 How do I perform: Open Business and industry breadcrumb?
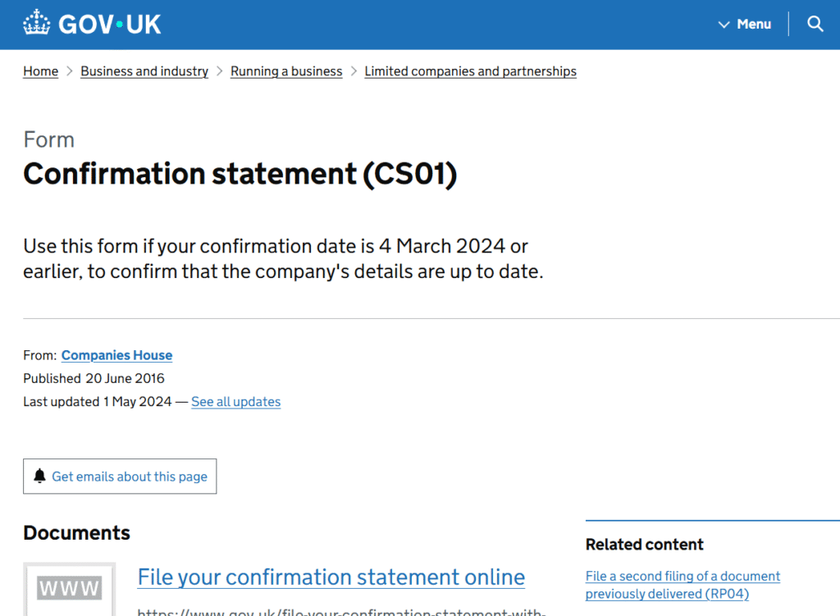144,71
